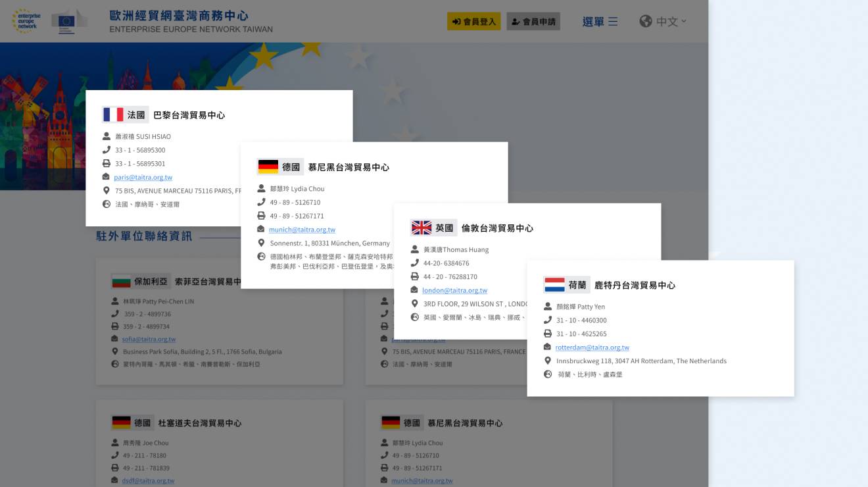Open the paris@taitra.org.tw email link on the popup card
868x487 pixels.
click(x=143, y=177)
